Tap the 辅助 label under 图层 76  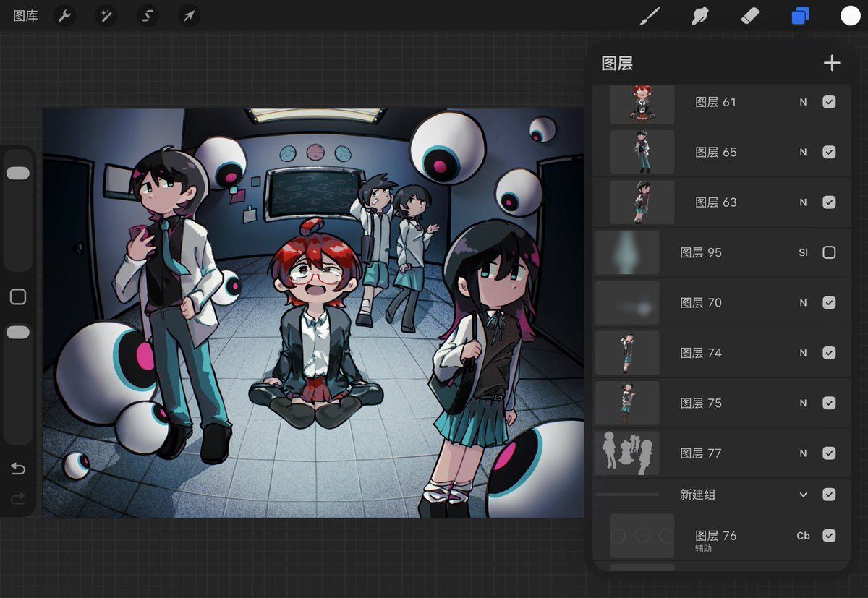(703, 549)
